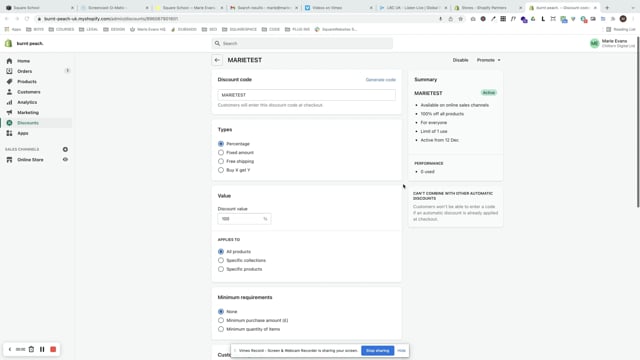Choose Minimum purchase amount requirement

pyautogui.click(x=221, y=320)
